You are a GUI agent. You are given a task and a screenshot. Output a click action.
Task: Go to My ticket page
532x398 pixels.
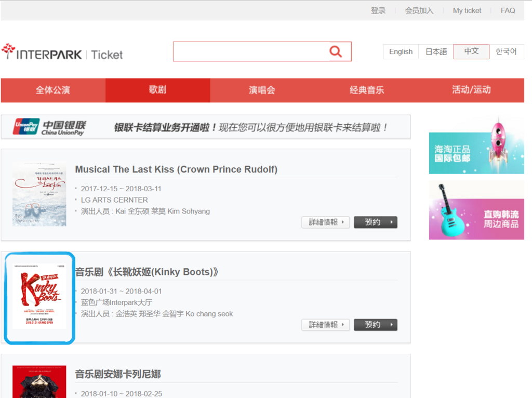(x=467, y=10)
